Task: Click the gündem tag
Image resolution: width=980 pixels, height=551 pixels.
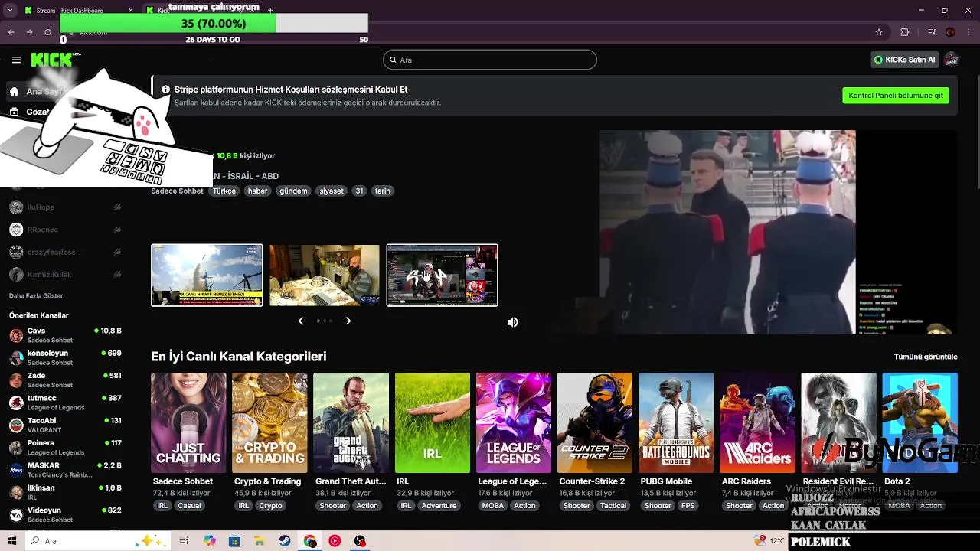Action: pyautogui.click(x=293, y=191)
